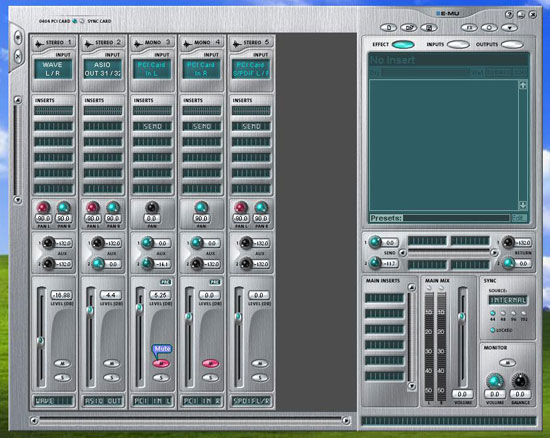Switch to the Outputs view tab
Screen dimensions: 550x438
(x=512, y=45)
